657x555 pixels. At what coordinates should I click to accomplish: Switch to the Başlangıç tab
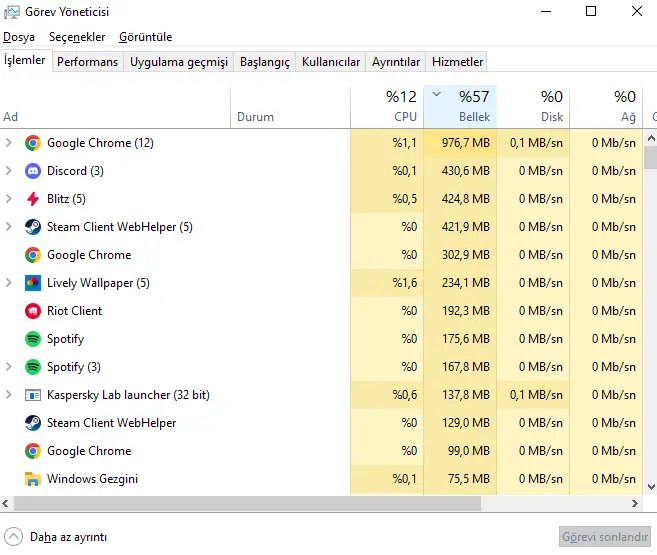[x=265, y=62]
